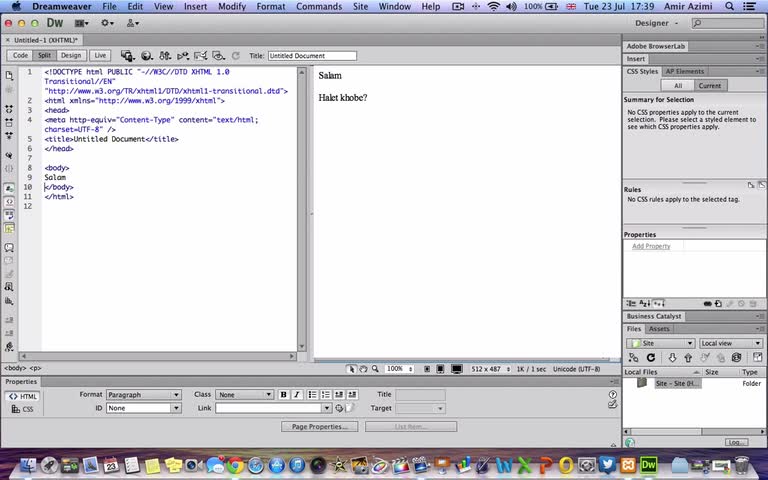The height and width of the screenshot is (480, 768).
Task: Select the Current mode in CSS Styles
Action: click(x=710, y=85)
